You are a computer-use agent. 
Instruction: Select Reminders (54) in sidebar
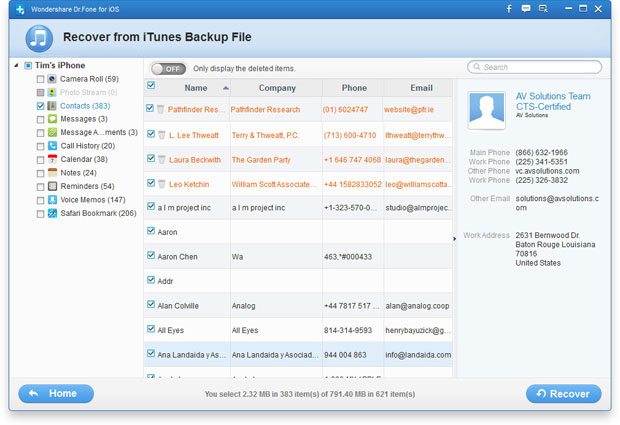[87, 186]
